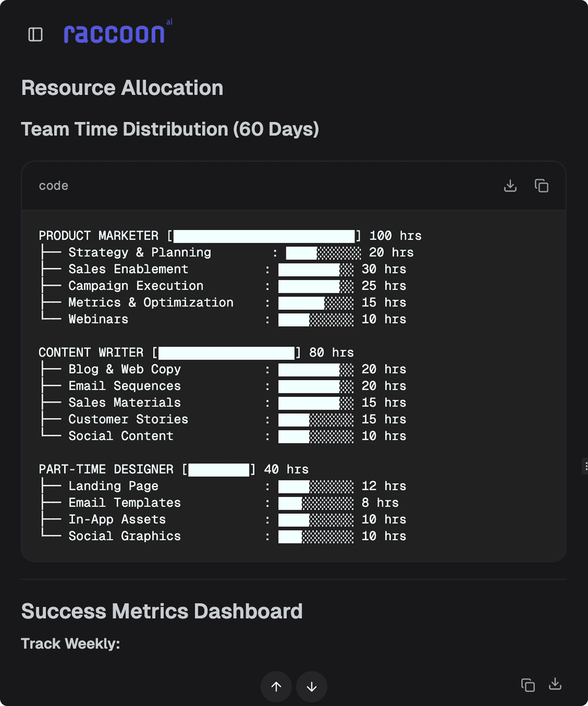Click the Sales Enablement tree row

coord(128,269)
